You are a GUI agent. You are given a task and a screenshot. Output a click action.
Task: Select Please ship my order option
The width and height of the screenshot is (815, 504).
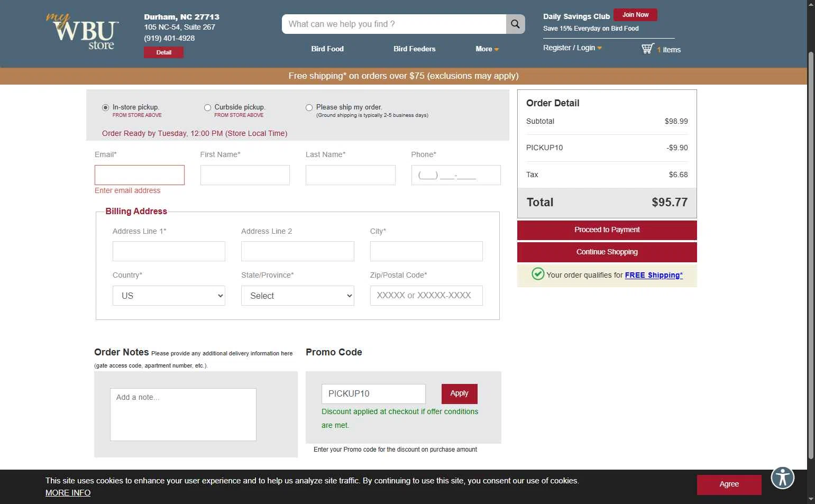[309, 107]
